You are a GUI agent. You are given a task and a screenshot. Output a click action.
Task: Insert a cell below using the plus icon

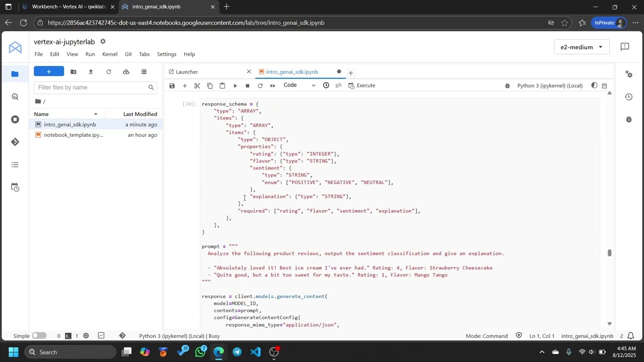click(x=185, y=85)
